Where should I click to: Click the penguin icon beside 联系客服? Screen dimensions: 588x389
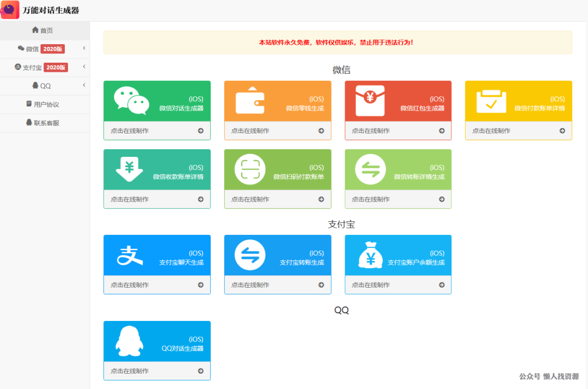click(x=29, y=122)
